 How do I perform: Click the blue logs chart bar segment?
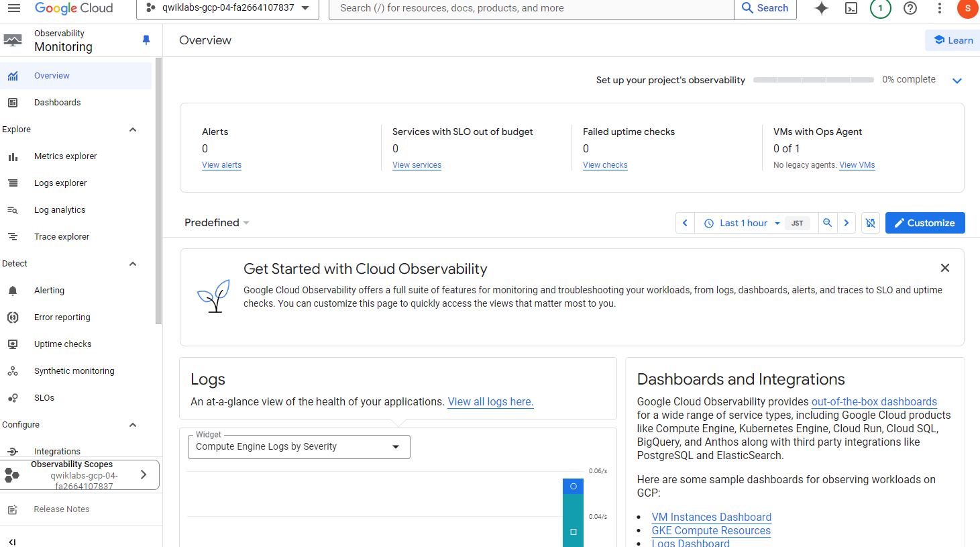[573, 486]
